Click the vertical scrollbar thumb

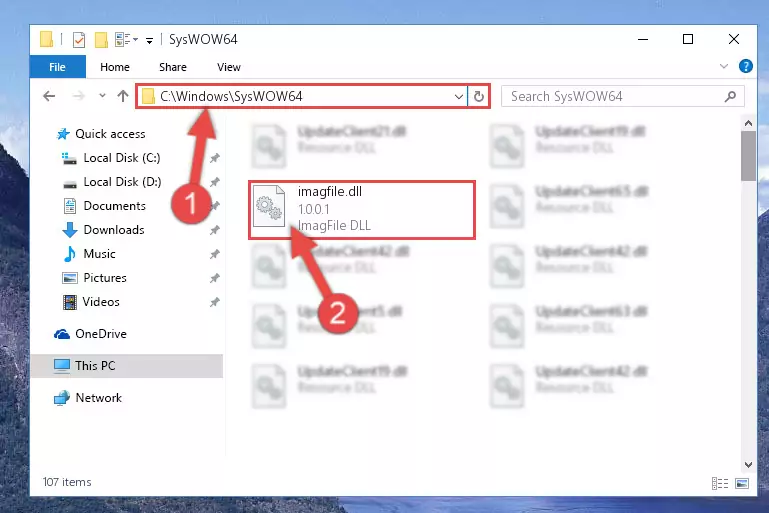[748, 156]
